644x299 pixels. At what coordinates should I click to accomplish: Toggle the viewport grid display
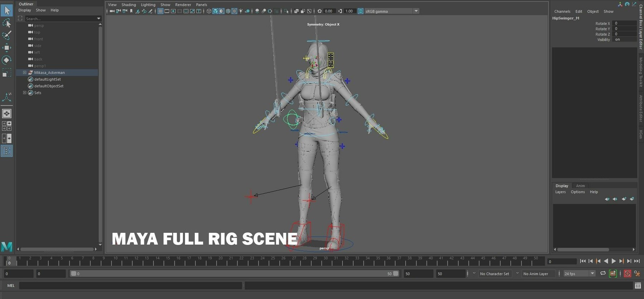tap(160, 11)
